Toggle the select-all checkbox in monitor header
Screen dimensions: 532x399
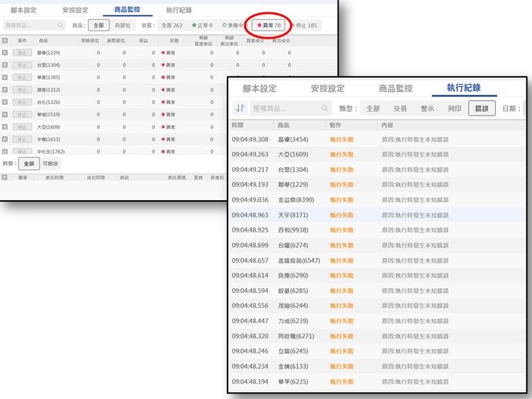(5, 40)
